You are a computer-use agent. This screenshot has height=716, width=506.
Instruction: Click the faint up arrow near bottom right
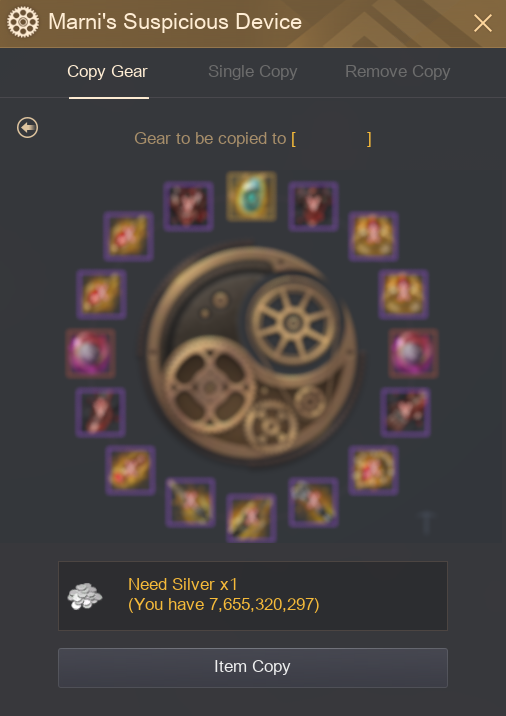tap(426, 522)
